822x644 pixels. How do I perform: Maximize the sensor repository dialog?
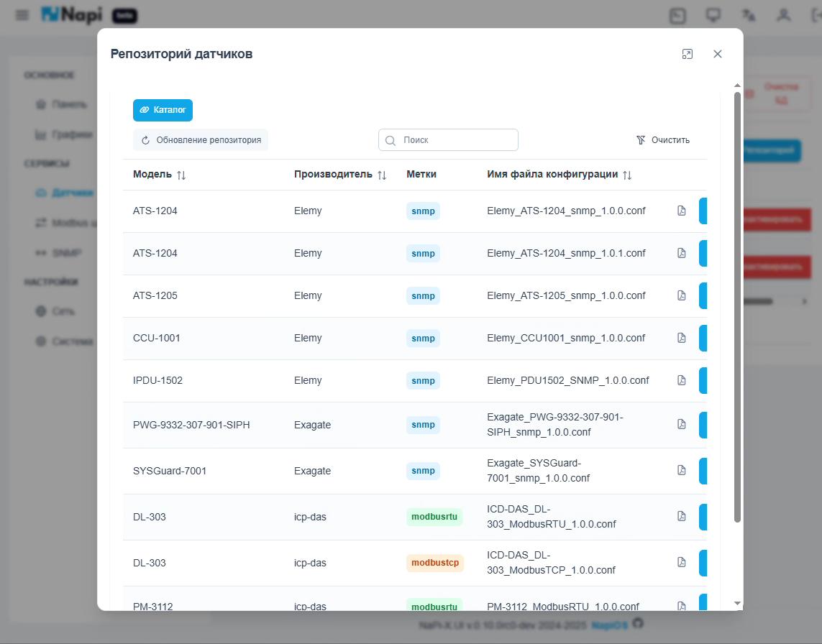688,54
